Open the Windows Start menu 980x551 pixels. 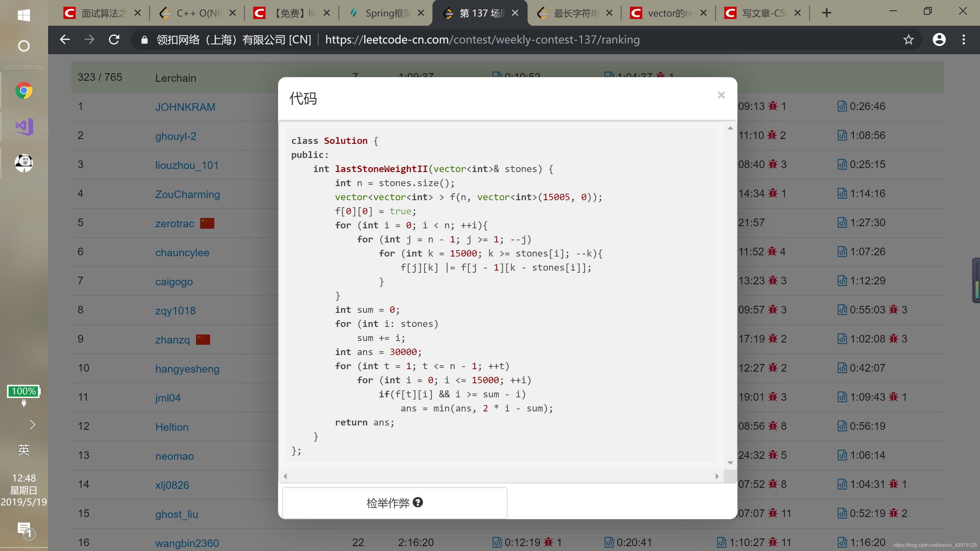click(24, 15)
